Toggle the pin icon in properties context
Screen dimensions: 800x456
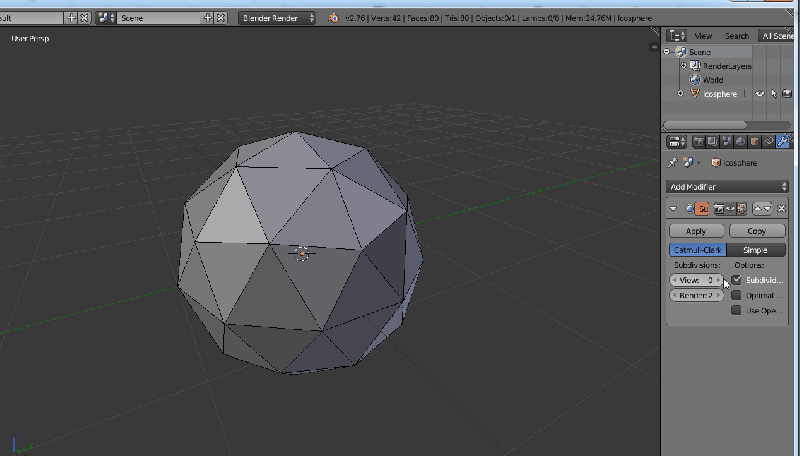[672, 163]
